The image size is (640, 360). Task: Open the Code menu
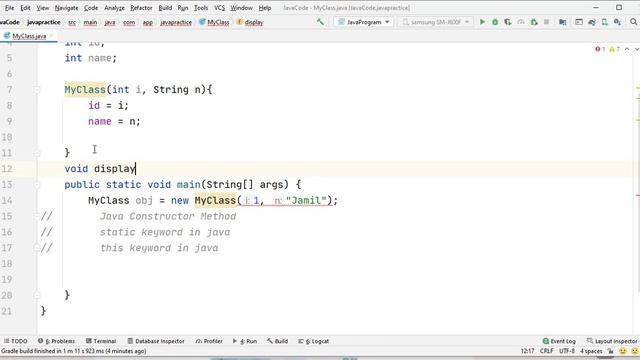[x=91, y=8]
